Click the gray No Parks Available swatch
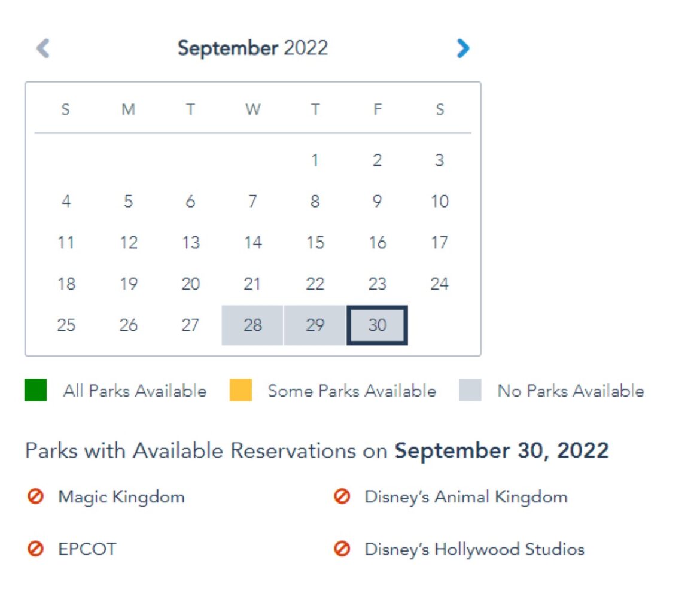Screen dimensions: 700x591 coord(470,391)
